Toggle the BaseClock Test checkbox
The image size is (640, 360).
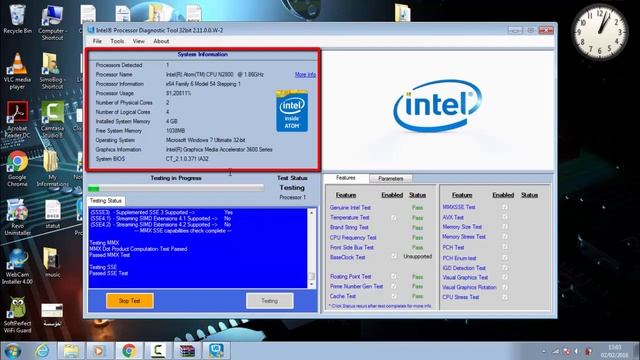click(x=394, y=256)
